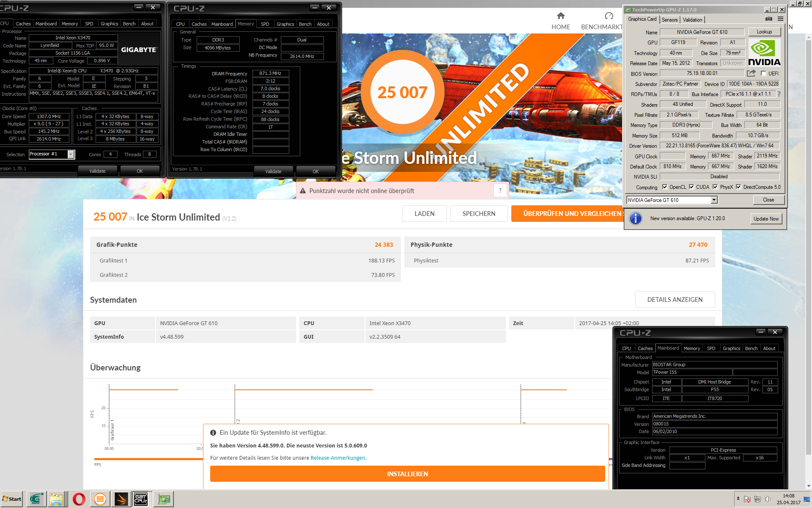The height and width of the screenshot is (508, 812).
Task: Show hidden system tray icons arrow
Action: [738, 498]
